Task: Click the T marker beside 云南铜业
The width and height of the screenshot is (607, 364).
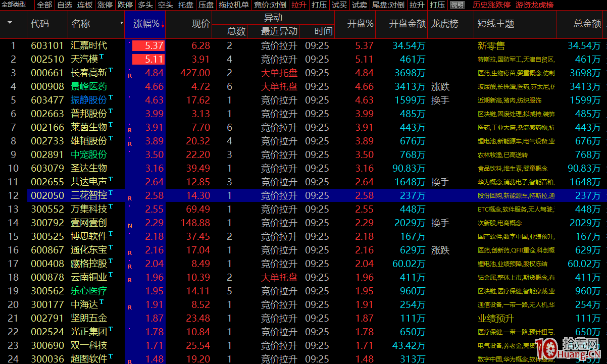Action: pyautogui.click(x=111, y=275)
